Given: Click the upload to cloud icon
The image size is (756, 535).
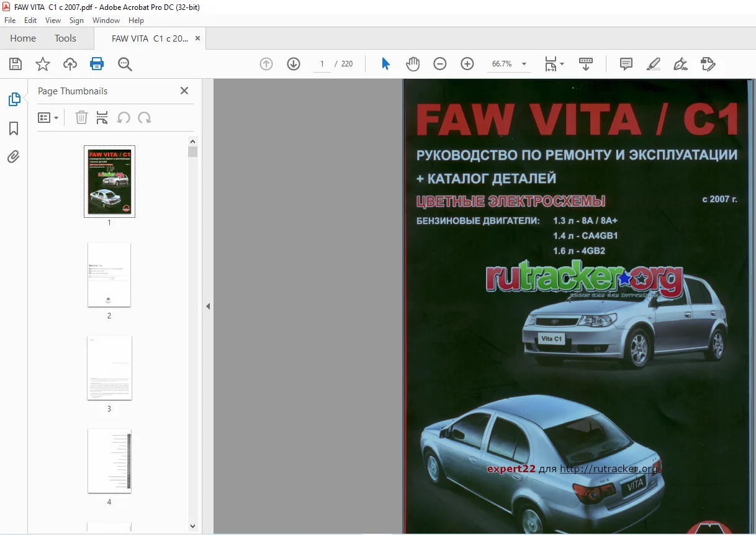Looking at the screenshot, I should [70, 64].
